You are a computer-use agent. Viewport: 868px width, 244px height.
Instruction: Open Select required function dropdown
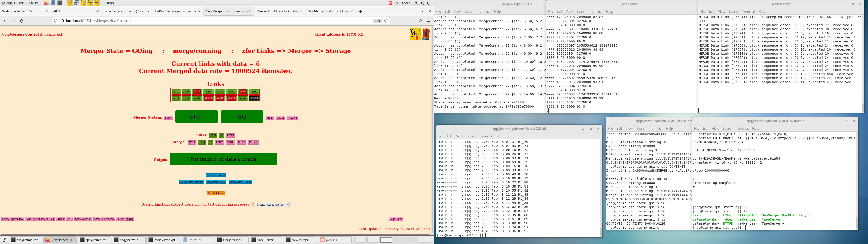tap(273, 205)
